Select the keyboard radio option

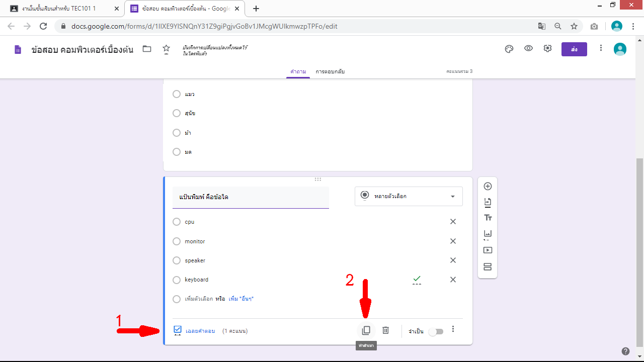(176, 280)
